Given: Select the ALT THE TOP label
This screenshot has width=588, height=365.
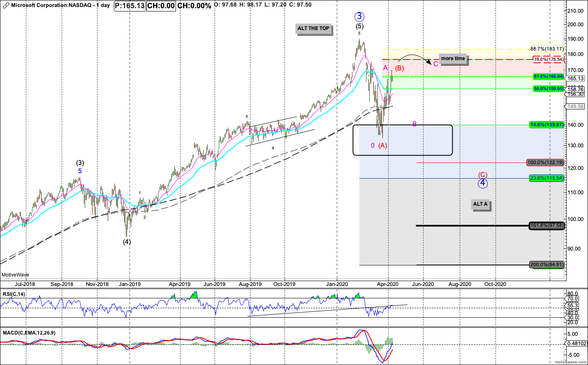Looking at the screenshot, I should (313, 28).
